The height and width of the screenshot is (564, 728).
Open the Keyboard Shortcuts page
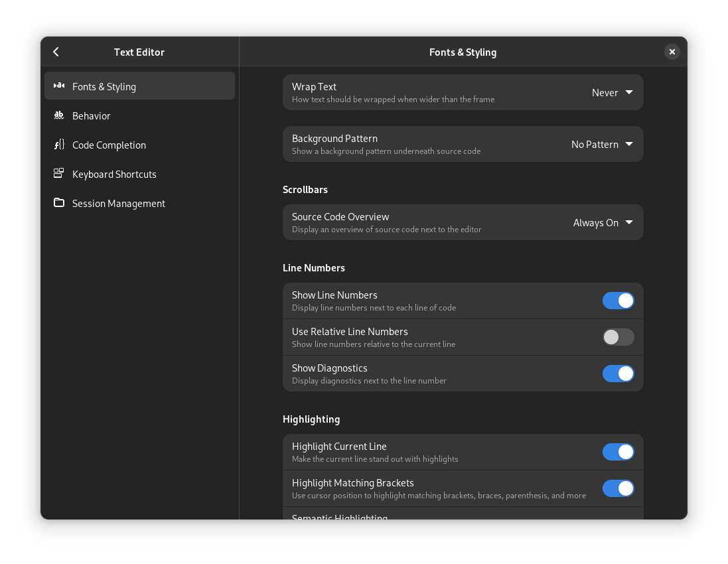point(140,174)
